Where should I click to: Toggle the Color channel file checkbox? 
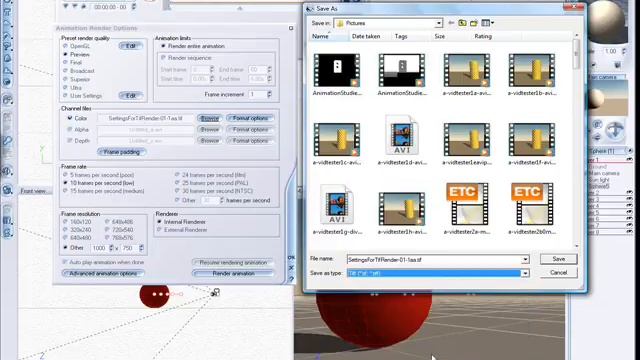point(69,118)
